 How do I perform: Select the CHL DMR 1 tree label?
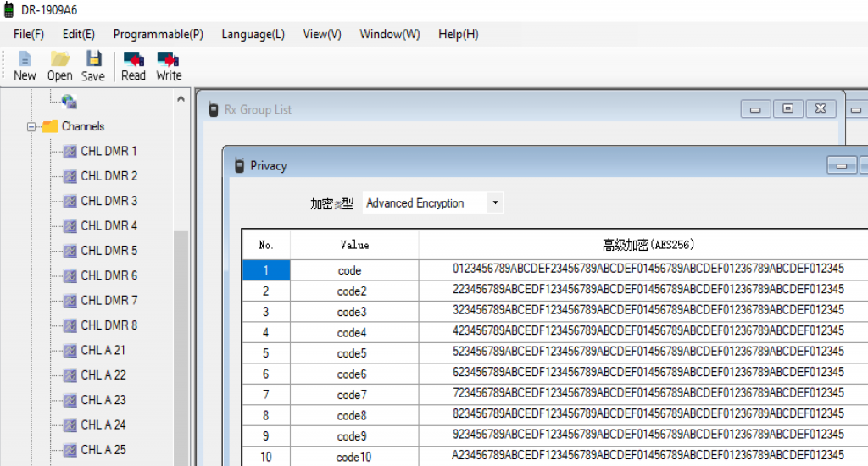tap(108, 151)
